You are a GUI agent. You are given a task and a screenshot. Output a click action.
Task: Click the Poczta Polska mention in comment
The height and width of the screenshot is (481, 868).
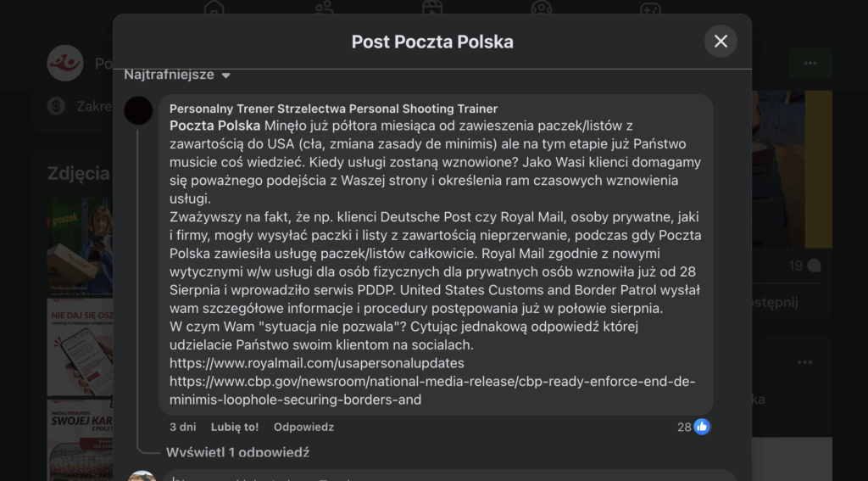(214, 126)
